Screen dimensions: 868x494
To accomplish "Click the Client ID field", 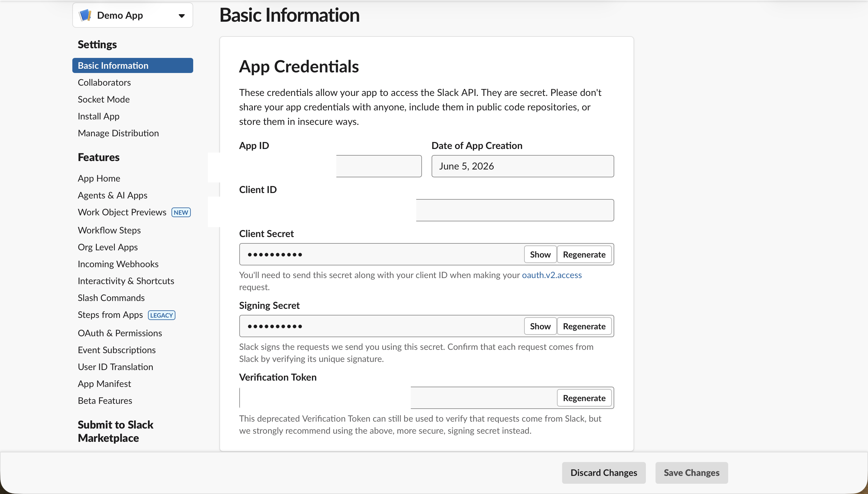I will coord(426,211).
